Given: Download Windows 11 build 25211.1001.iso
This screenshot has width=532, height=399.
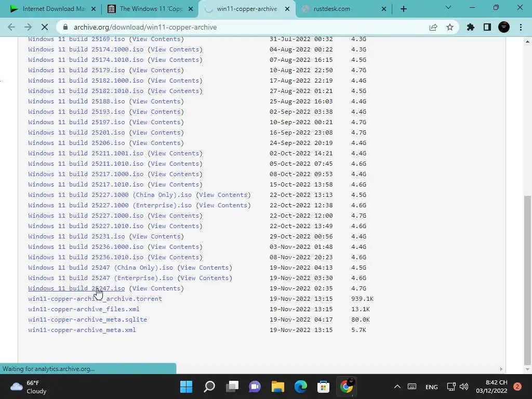Looking at the screenshot, I should 86,153.
